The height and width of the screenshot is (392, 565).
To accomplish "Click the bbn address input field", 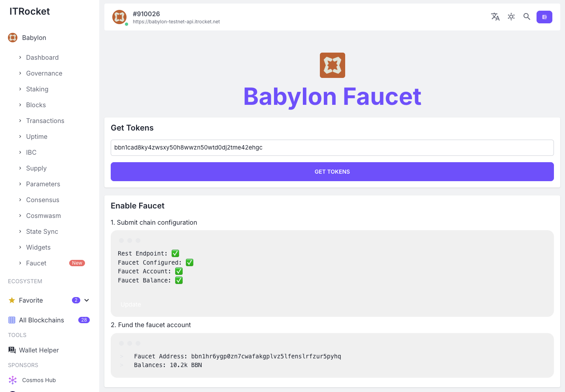I will point(332,148).
